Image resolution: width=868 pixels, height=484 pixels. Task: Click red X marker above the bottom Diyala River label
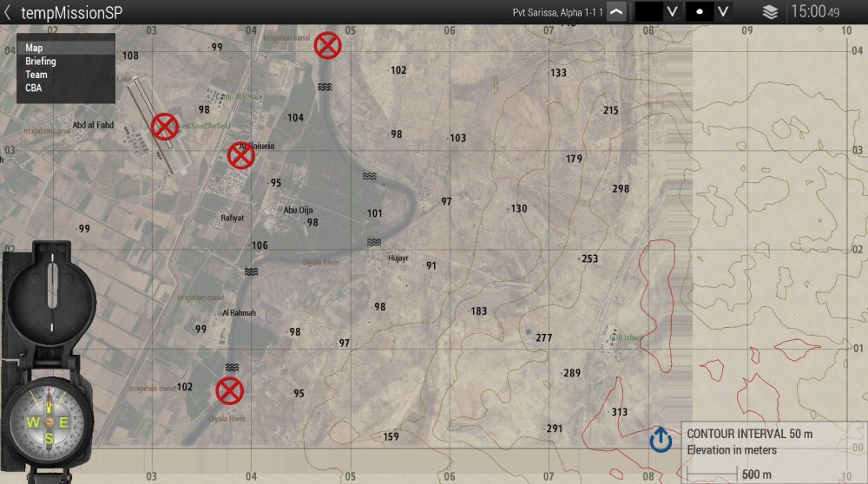[229, 390]
